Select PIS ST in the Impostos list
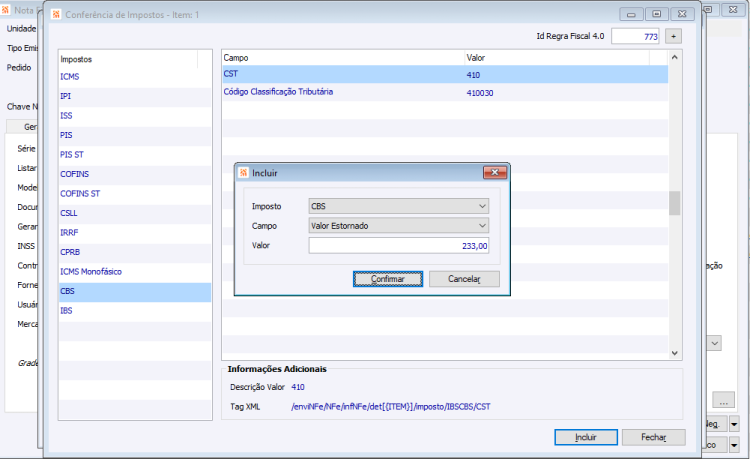Viewport: 750px width, 459px height. (134, 154)
